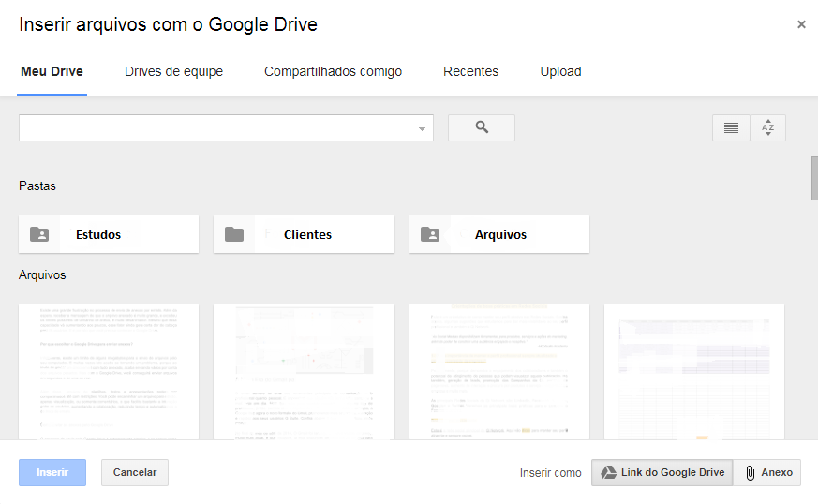818x504 pixels.
Task: Select the Meu Drive tab
Action: click(x=52, y=71)
